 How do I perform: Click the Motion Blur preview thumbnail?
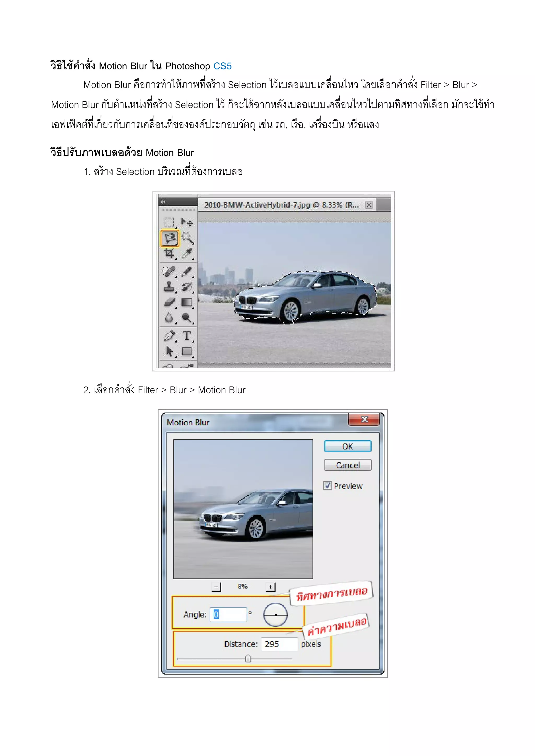(x=243, y=509)
